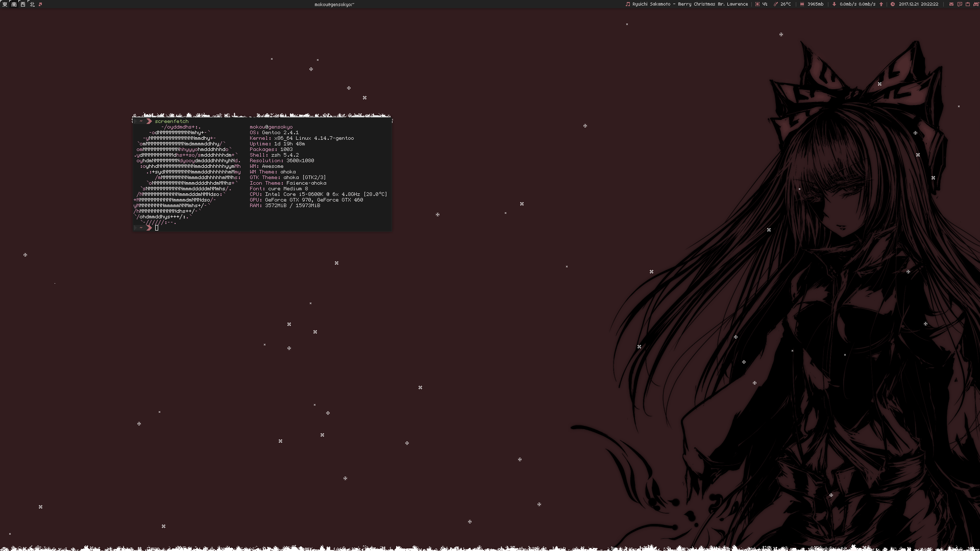980x551 pixels.
Task: Click the GPU: GeForce GTX 970 line
Action: [306, 200]
